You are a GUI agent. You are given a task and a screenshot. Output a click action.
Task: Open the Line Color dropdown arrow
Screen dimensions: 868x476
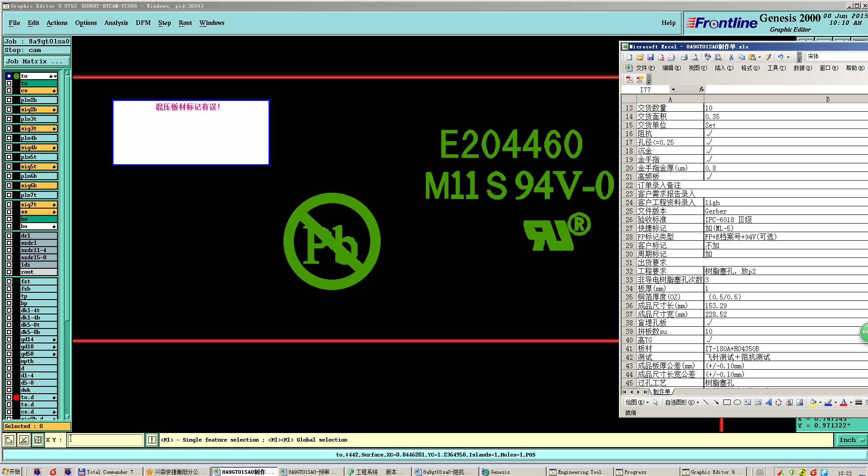[x=835, y=402]
